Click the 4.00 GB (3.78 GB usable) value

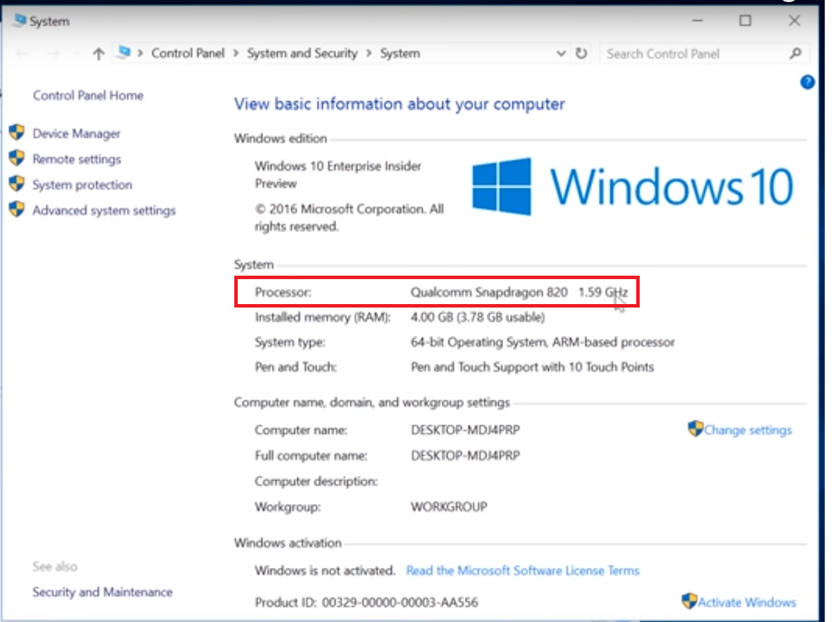coord(478,317)
